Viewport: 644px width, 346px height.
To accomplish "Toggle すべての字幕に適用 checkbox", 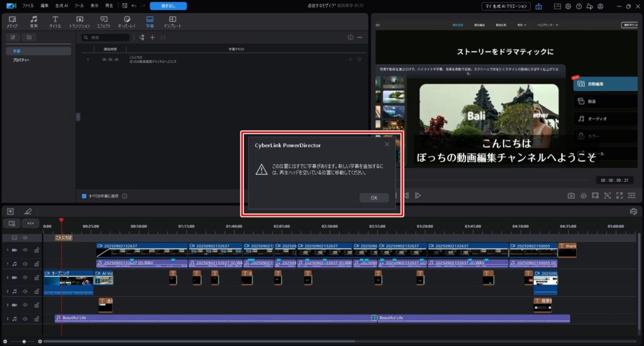I will (84, 196).
